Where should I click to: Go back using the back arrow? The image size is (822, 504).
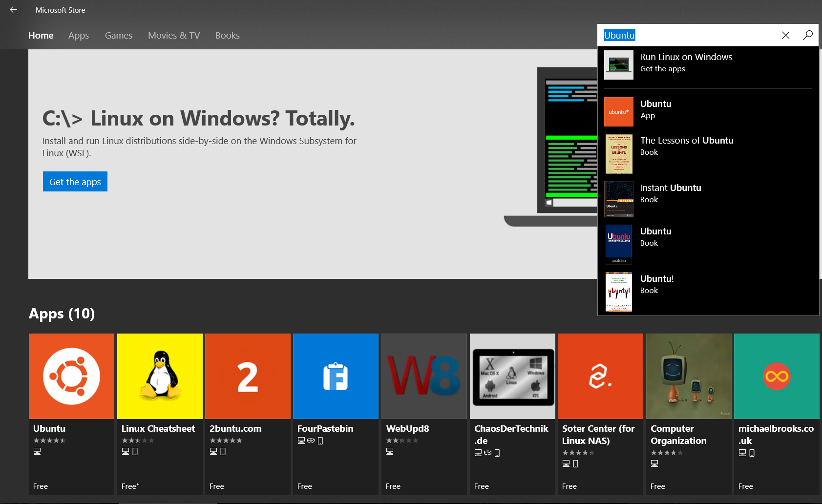pyautogui.click(x=13, y=10)
